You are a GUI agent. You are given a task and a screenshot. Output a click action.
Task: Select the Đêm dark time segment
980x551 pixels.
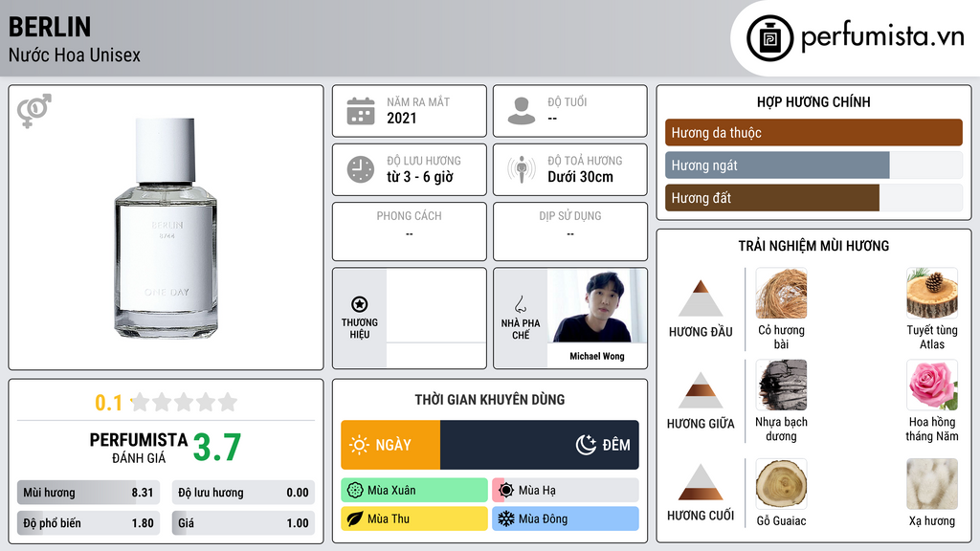pyautogui.click(x=540, y=445)
